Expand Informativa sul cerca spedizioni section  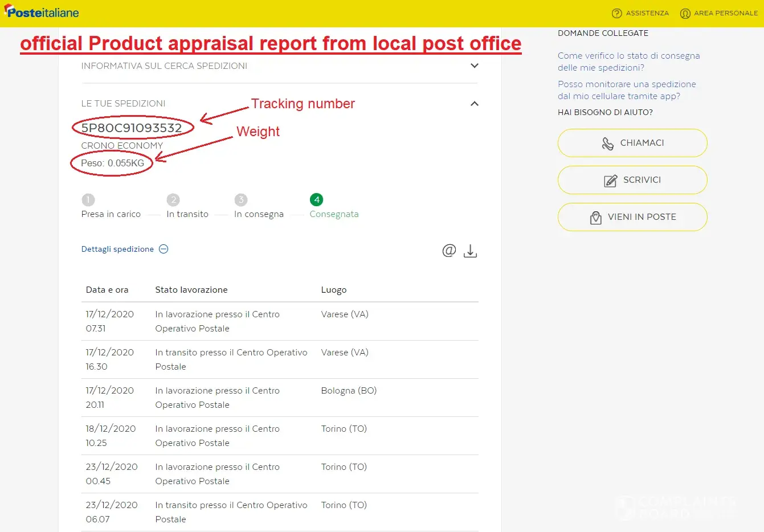(474, 66)
